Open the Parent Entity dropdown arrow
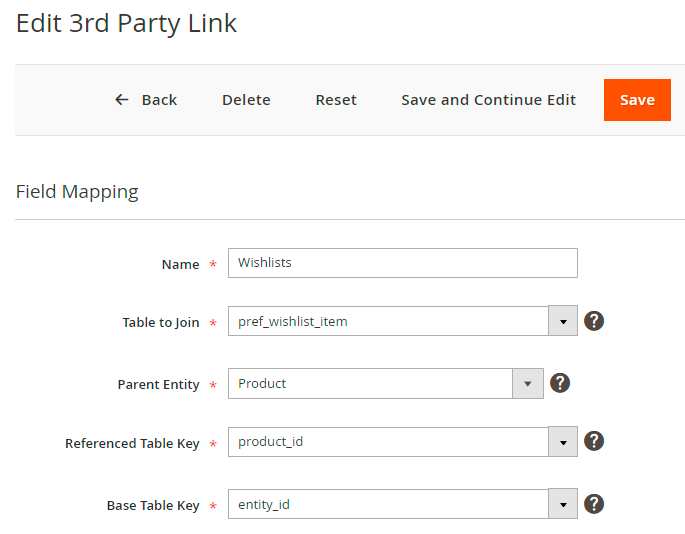 tap(528, 383)
